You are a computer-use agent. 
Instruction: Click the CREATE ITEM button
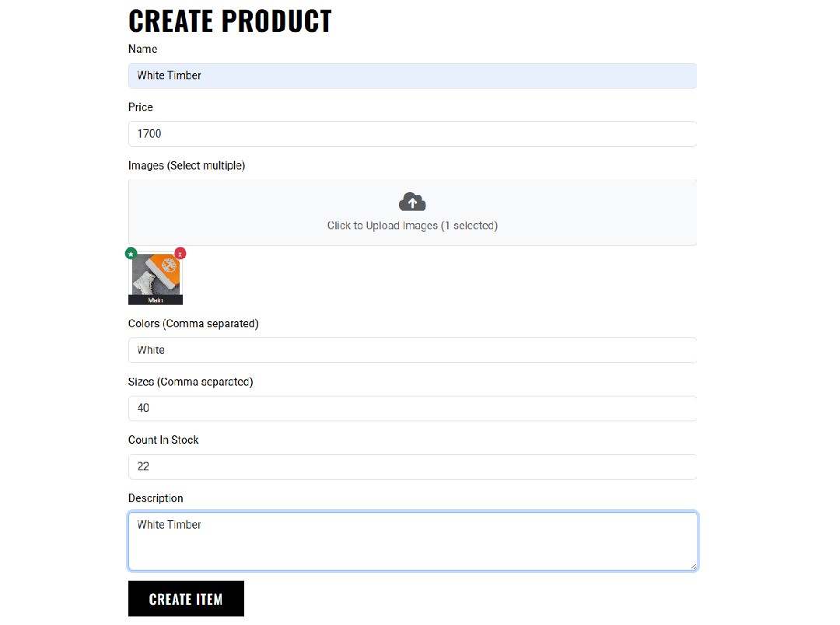pos(186,599)
